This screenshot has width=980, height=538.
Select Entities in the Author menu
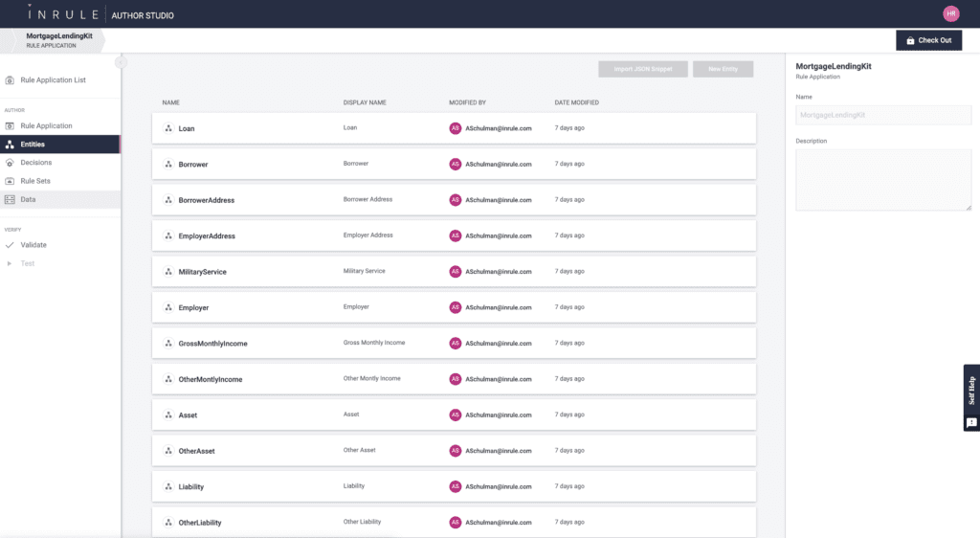tap(33, 145)
